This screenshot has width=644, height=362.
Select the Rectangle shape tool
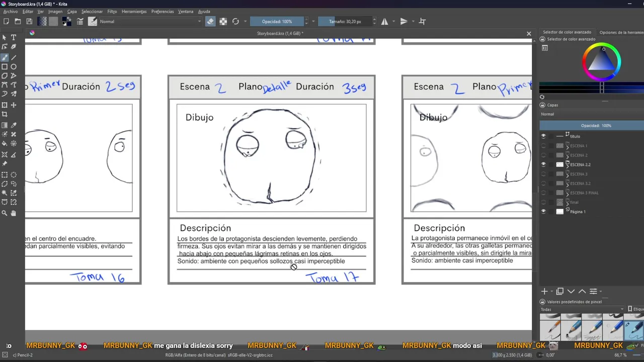coord(5,66)
